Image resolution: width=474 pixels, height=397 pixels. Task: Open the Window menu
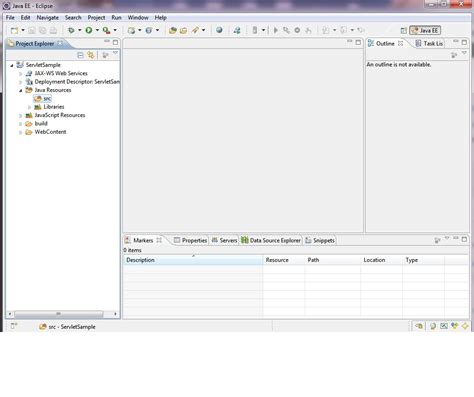tap(138, 18)
